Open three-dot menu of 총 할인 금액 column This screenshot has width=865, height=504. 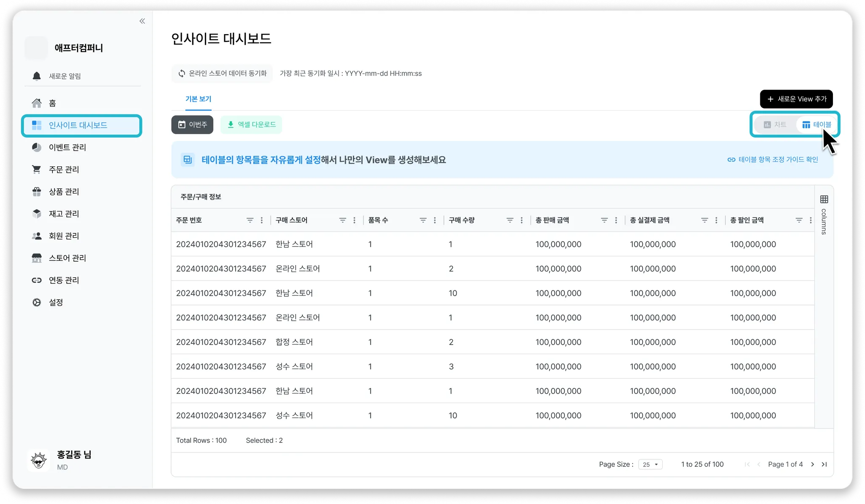(811, 220)
